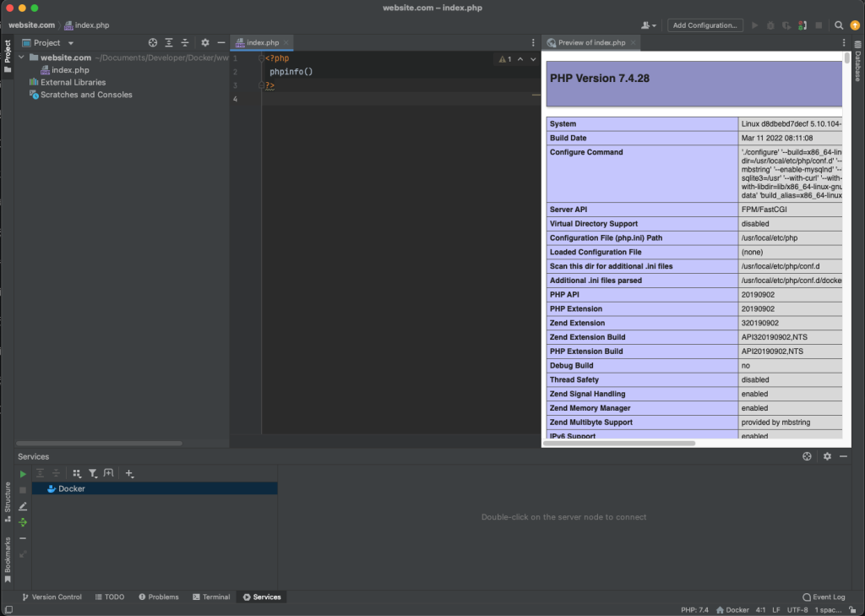Open editor tab options three-dot menu
This screenshot has height=616, width=865.
coord(533,42)
